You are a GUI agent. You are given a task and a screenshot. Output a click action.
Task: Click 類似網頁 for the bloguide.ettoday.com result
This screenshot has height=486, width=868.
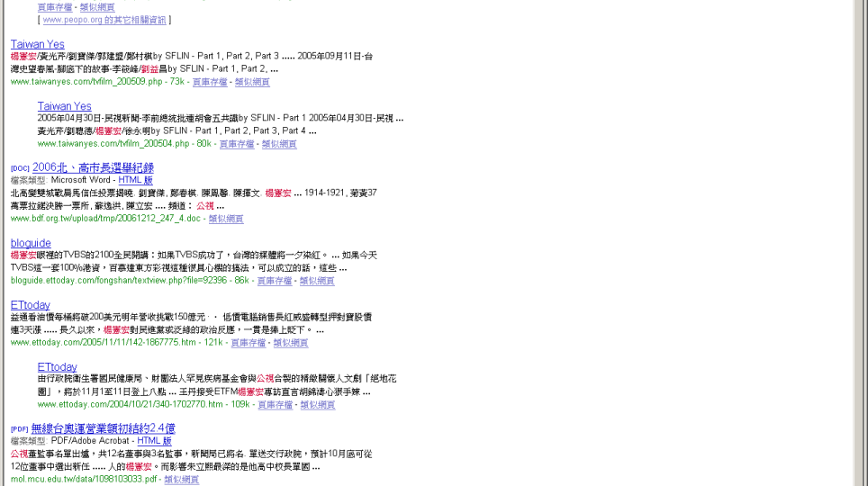pos(317,281)
